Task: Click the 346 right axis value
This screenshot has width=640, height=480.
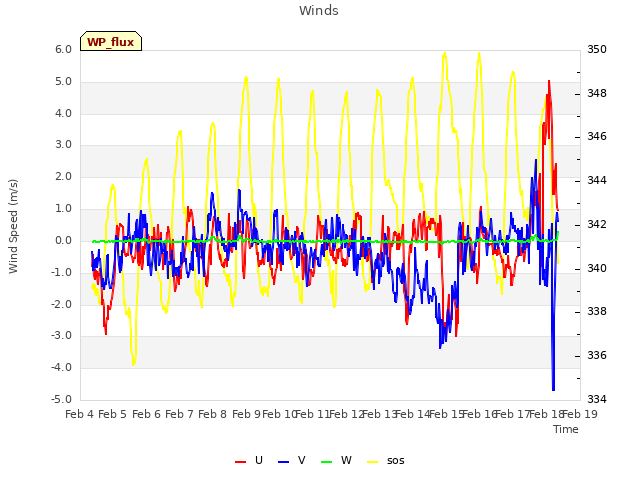Action: click(597, 136)
